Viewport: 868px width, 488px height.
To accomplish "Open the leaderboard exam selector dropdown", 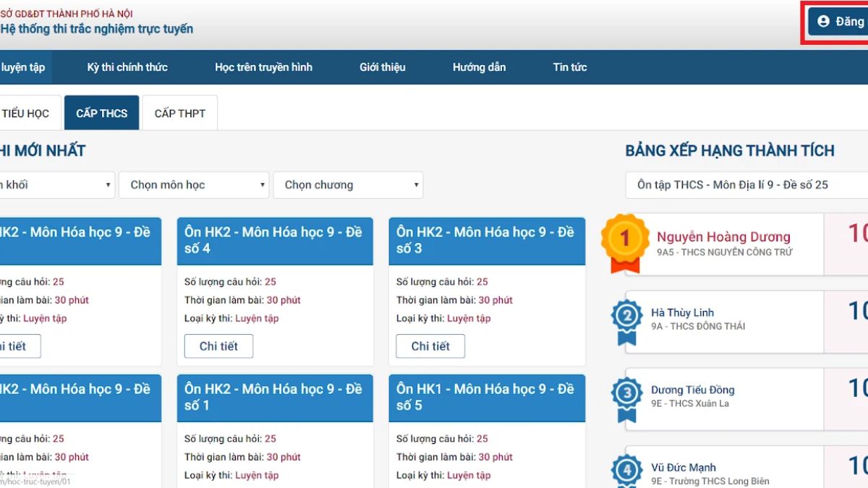I will pyautogui.click(x=745, y=184).
